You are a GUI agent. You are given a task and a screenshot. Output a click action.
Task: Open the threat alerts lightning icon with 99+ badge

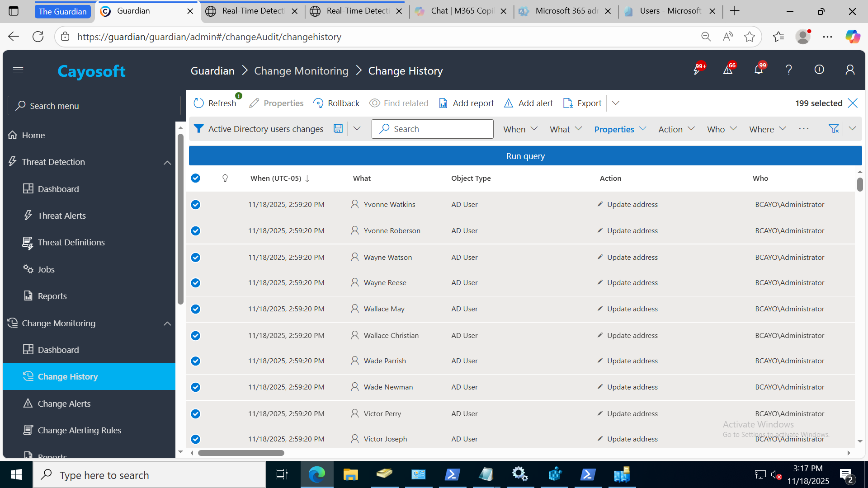(697, 70)
